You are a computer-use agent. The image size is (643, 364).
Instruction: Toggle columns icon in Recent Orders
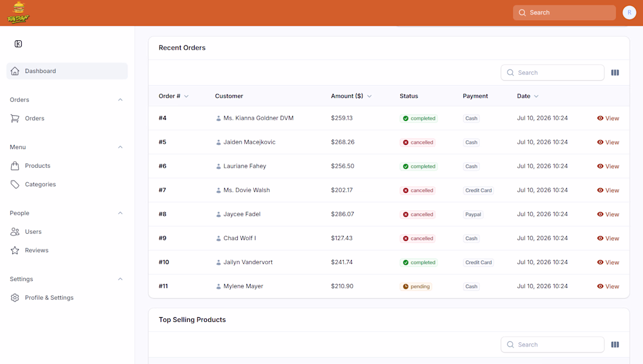coord(615,72)
